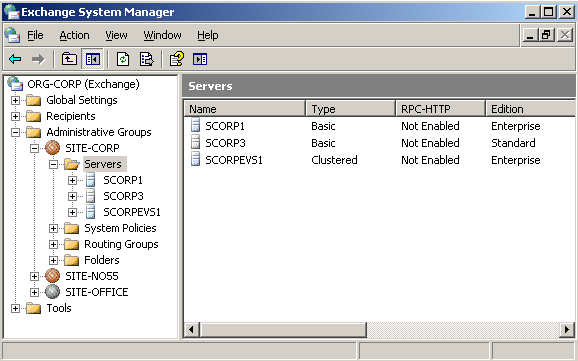Select 'Administrative Groups' tree label
This screenshot has height=361, width=578.
(99, 132)
